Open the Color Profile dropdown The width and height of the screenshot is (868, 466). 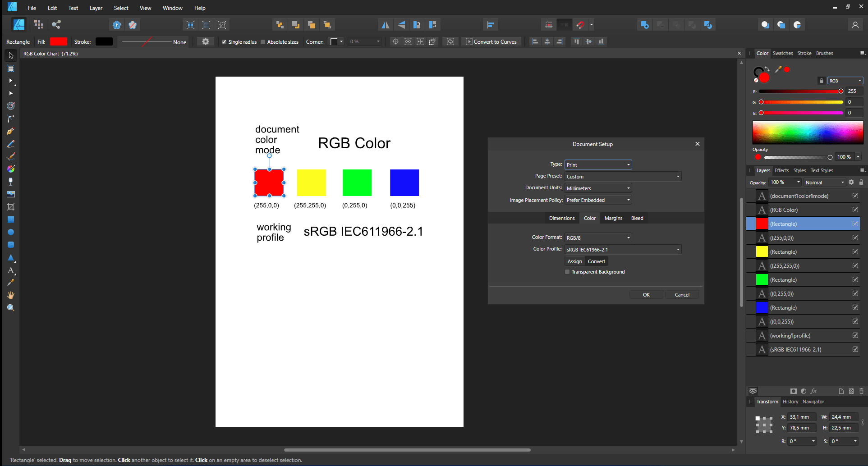pyautogui.click(x=623, y=250)
